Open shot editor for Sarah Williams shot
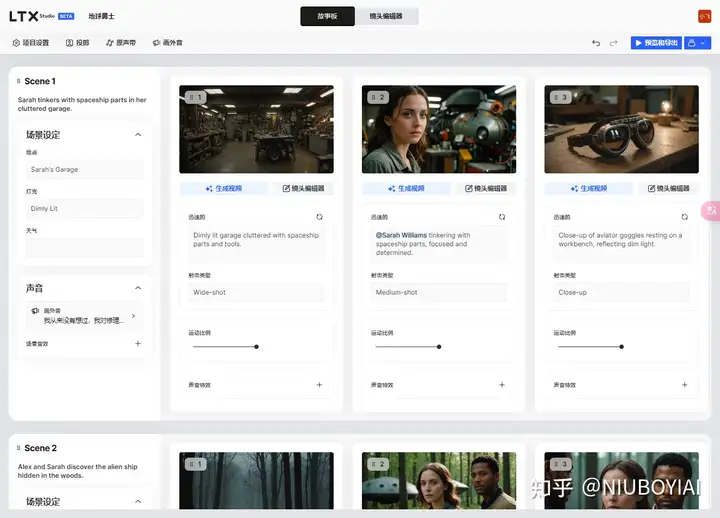720x518 pixels. [486, 188]
